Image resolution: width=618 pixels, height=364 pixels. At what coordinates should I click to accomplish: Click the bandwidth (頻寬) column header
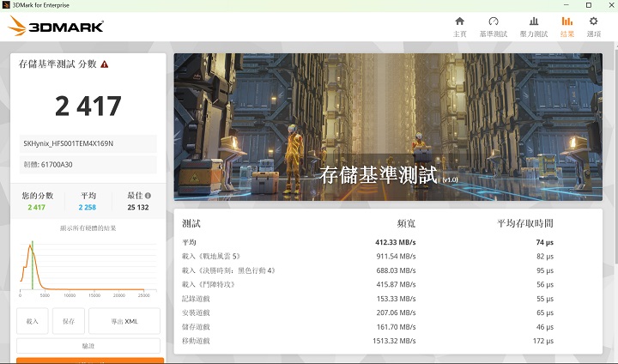(406, 223)
